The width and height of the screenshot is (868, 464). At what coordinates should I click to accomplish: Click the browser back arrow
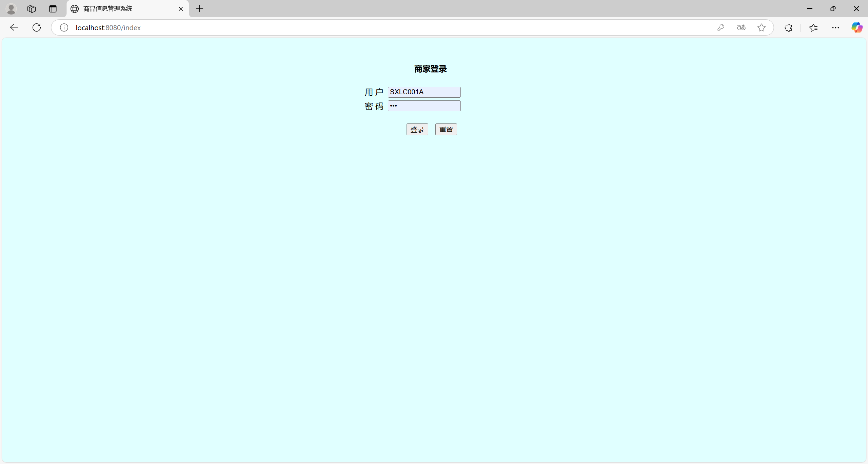pos(14,27)
